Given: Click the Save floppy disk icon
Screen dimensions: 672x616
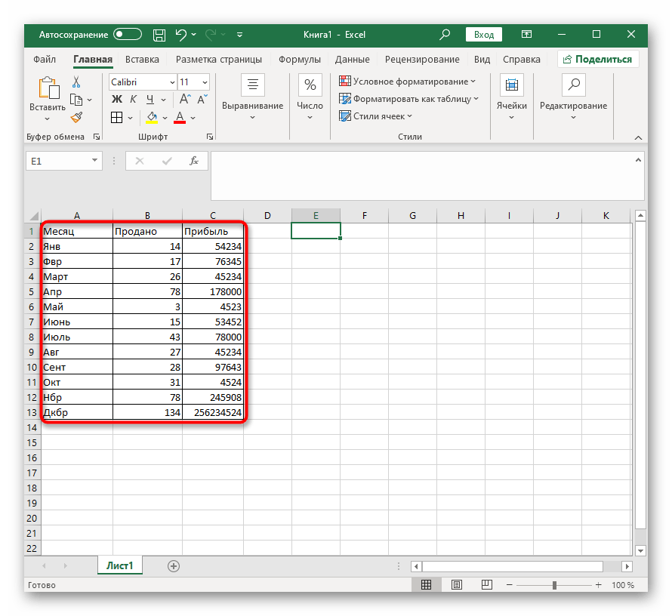Looking at the screenshot, I should (x=159, y=35).
